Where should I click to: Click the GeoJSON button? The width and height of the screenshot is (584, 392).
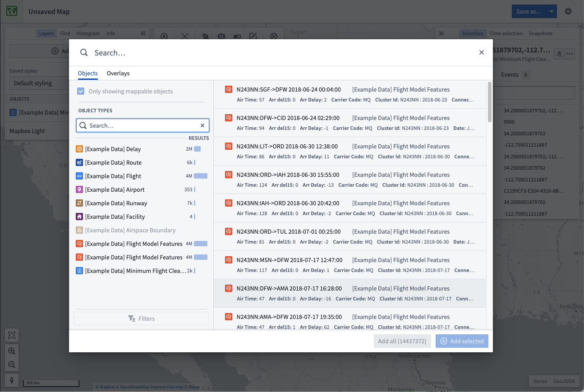tap(564, 381)
